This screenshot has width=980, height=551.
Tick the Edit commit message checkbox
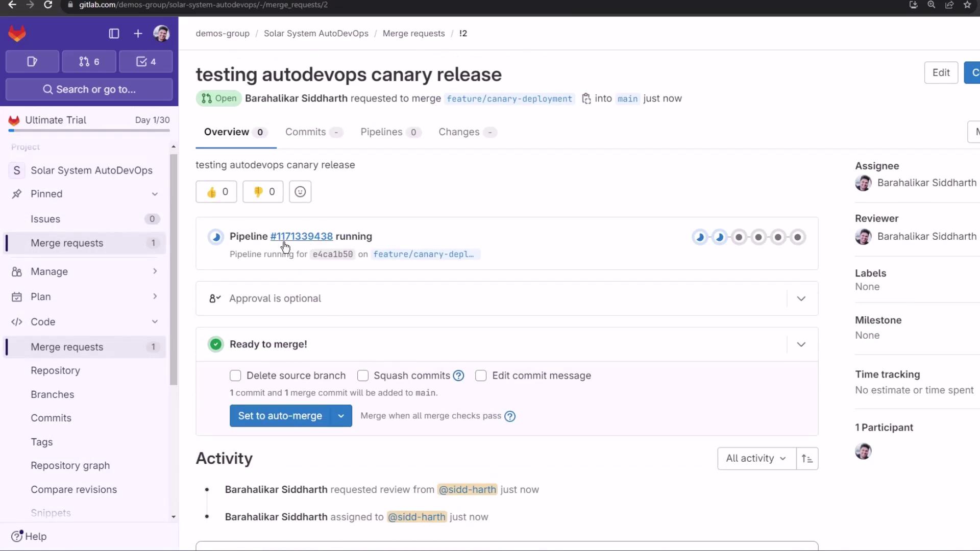pos(481,376)
